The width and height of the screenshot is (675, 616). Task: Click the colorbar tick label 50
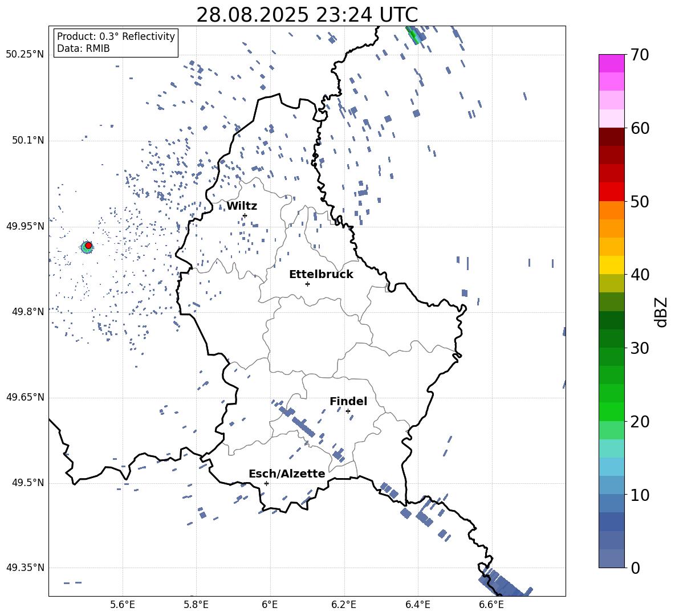pos(640,201)
